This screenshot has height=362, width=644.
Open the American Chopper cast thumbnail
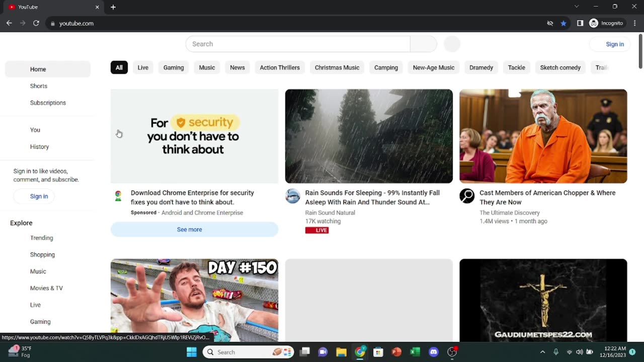click(x=543, y=136)
